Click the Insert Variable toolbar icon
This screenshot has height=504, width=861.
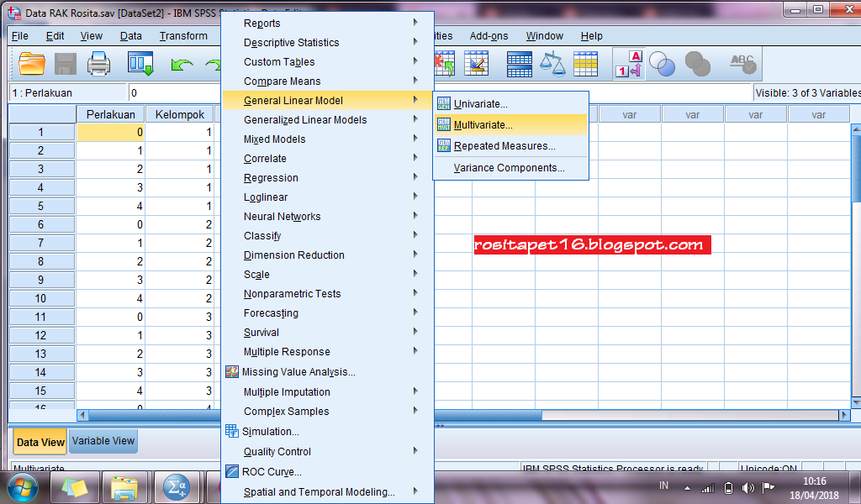pos(476,64)
